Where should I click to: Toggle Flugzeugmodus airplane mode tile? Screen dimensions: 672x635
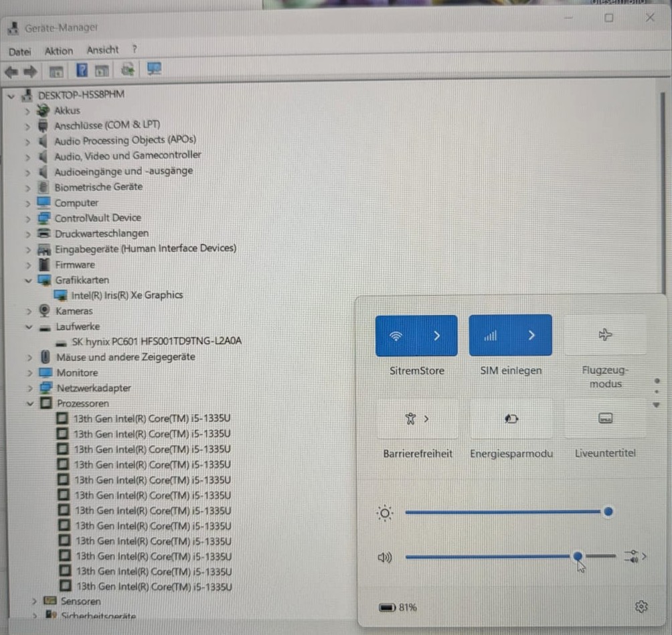pos(605,335)
